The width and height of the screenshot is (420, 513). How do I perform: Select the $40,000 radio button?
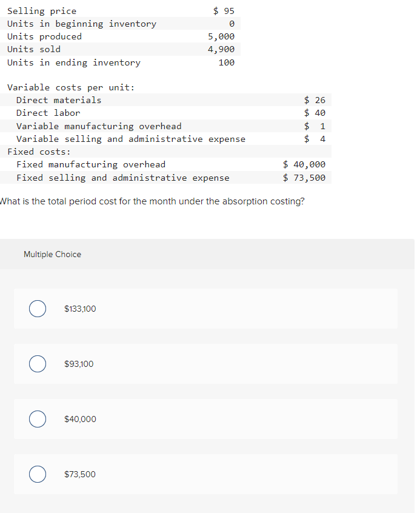tap(38, 419)
